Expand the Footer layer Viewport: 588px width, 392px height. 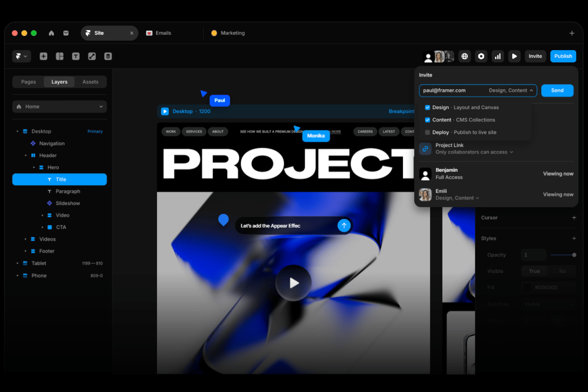(25, 251)
